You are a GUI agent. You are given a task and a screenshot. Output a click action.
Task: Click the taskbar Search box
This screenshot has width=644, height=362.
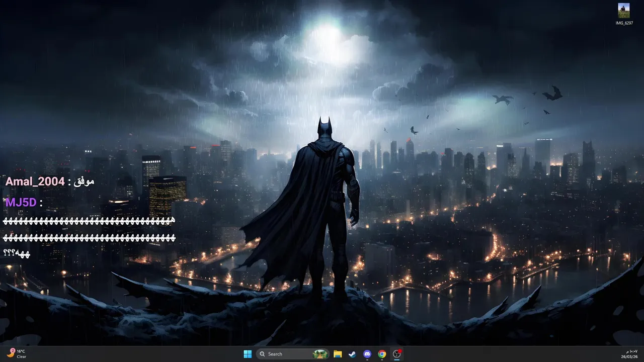pyautogui.click(x=293, y=354)
